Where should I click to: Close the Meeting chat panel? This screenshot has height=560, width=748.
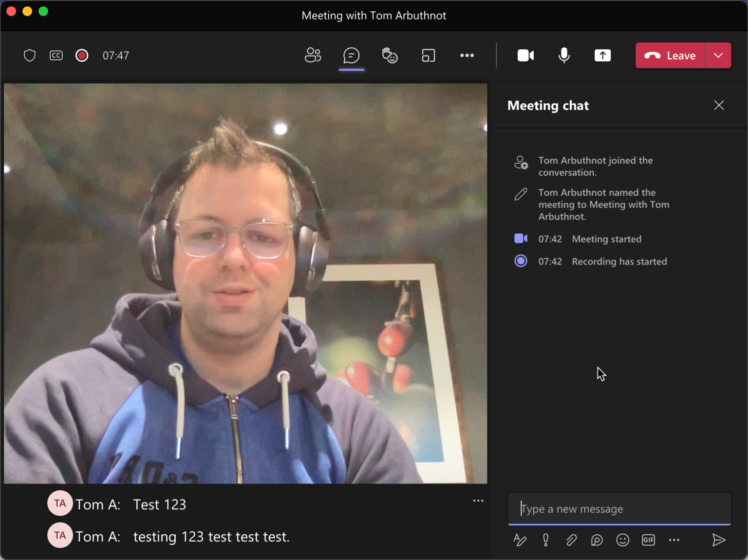click(719, 105)
